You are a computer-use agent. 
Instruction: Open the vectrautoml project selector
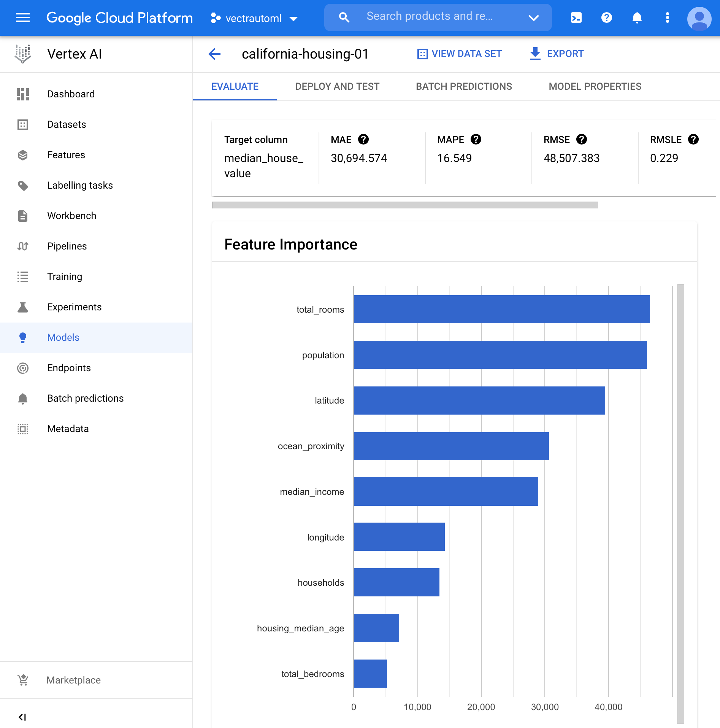254,18
